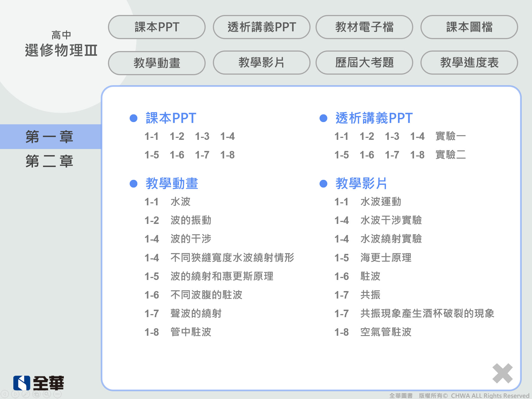Select 第一章 chapter tab
532x399 pixels.
coord(51,137)
